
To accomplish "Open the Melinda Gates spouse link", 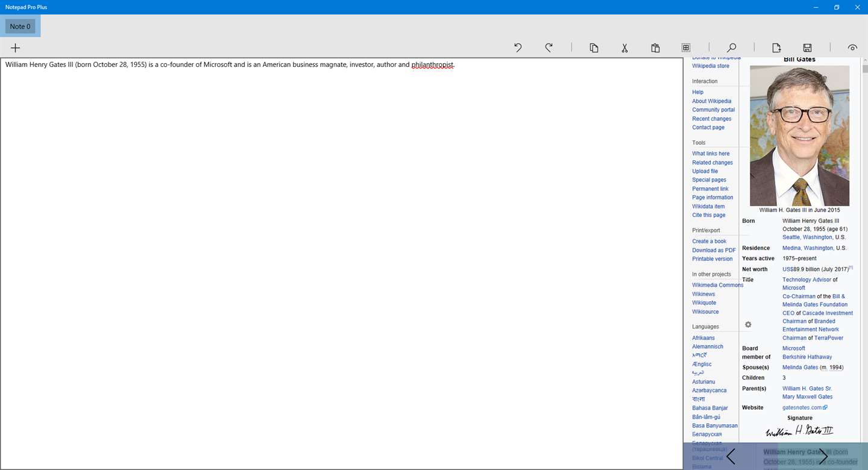I will (800, 368).
